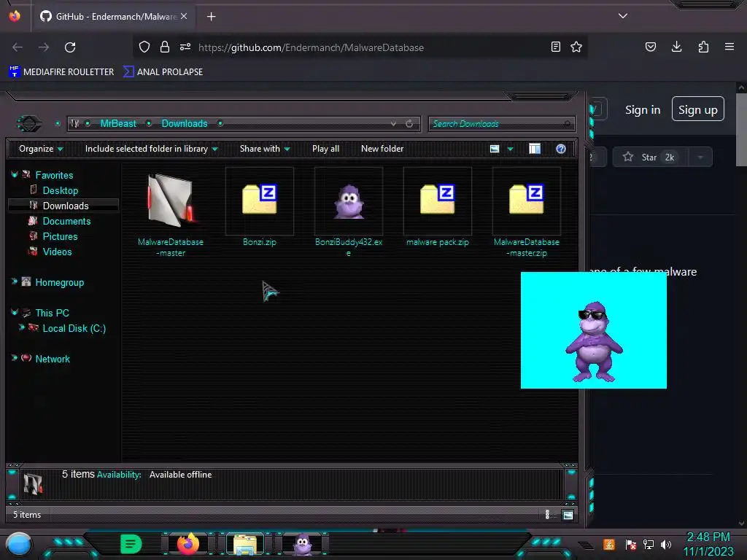Open the Pocket save icon in the Firefox toolbar
Screen dimensions: 747x560
click(x=651, y=47)
